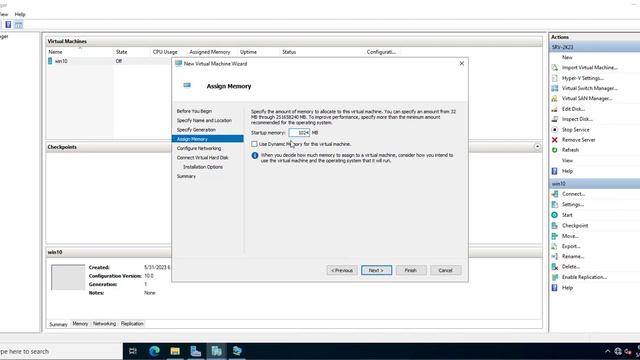Open the Virtual SAN Manager icon

(554, 98)
